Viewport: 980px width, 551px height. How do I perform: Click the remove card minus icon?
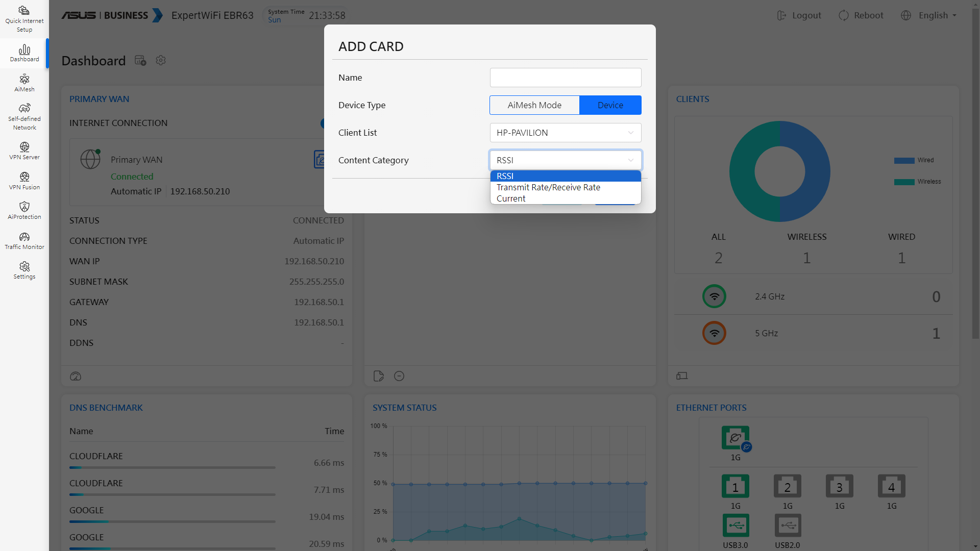[x=399, y=376]
